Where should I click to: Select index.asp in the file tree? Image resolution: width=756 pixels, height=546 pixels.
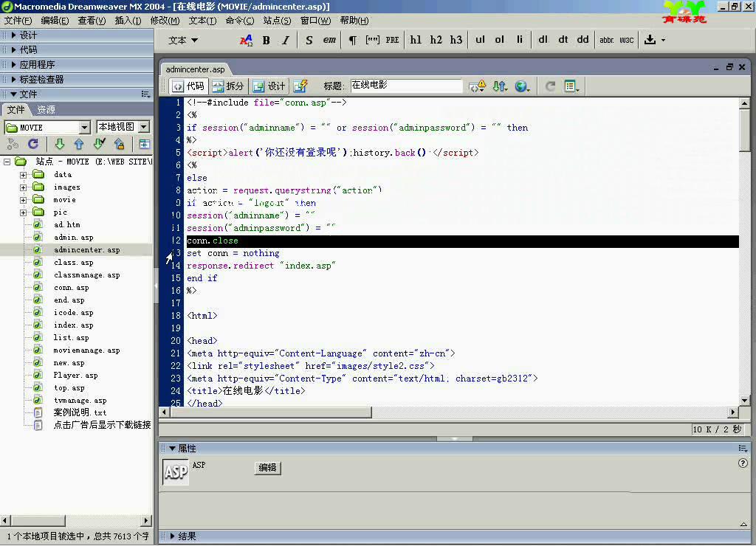[x=73, y=325]
